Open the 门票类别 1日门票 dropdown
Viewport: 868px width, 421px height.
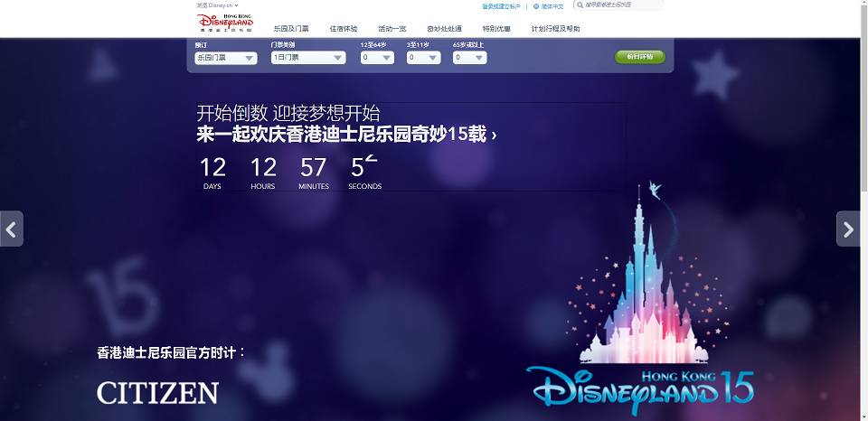click(308, 58)
